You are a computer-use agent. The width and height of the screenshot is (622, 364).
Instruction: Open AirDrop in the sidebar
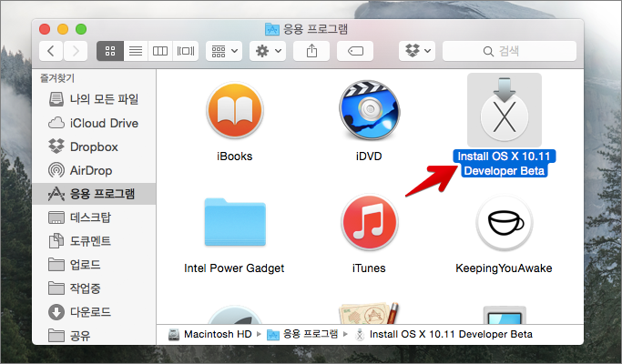[94, 170]
